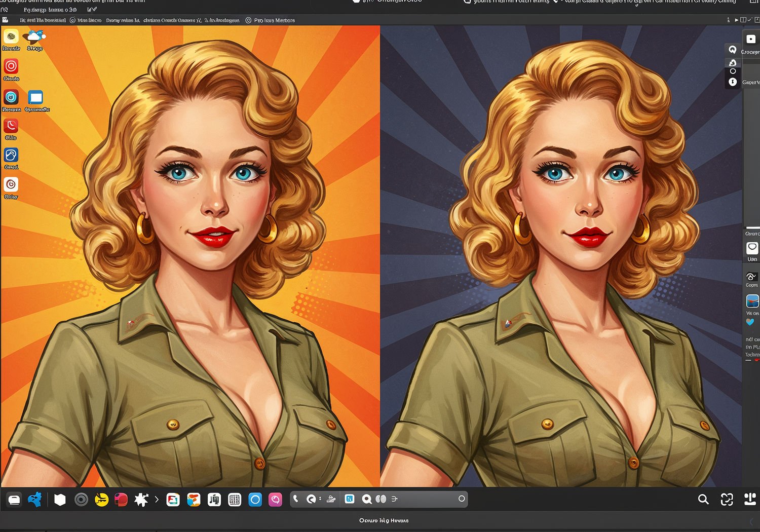Click the double-oval icon in bottom toolbar
Screen dimensions: 760x532
click(x=381, y=499)
